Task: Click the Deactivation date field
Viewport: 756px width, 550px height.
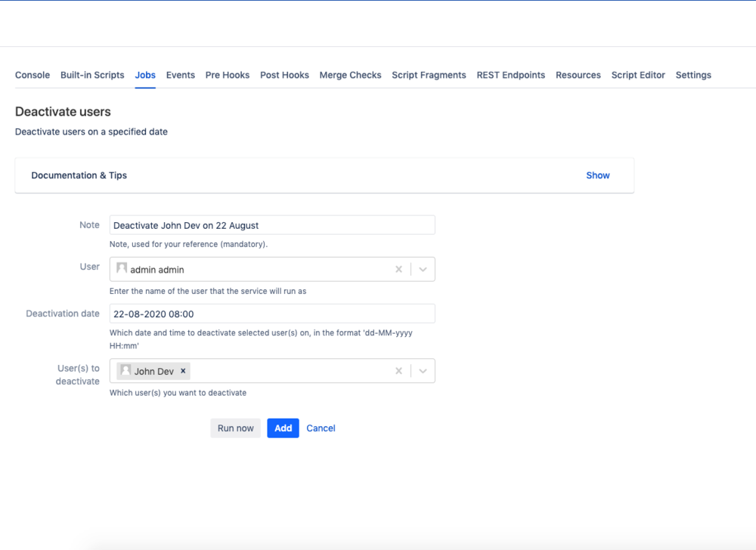Action: 272,314
